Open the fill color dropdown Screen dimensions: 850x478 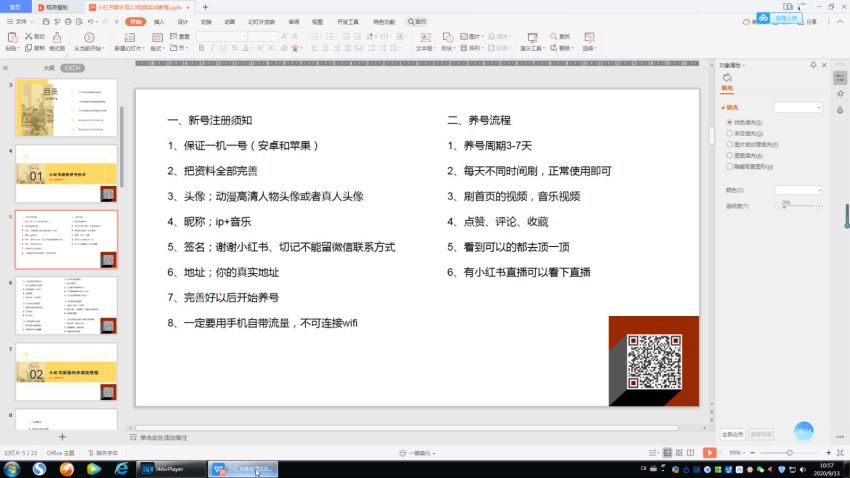point(798,190)
